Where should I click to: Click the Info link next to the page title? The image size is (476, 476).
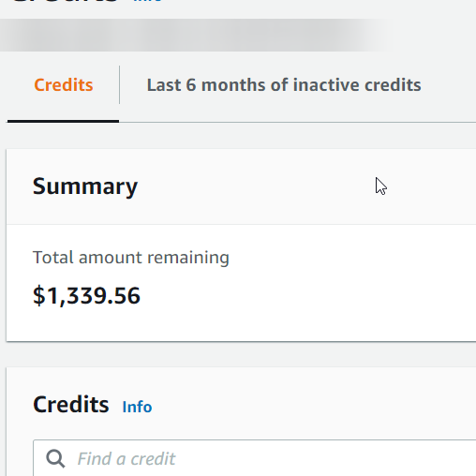pos(147,1)
